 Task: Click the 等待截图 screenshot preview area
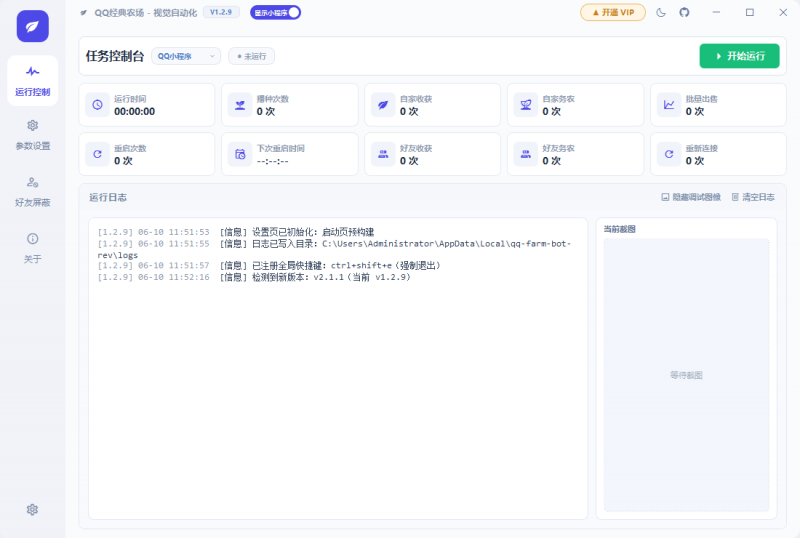[686, 375]
